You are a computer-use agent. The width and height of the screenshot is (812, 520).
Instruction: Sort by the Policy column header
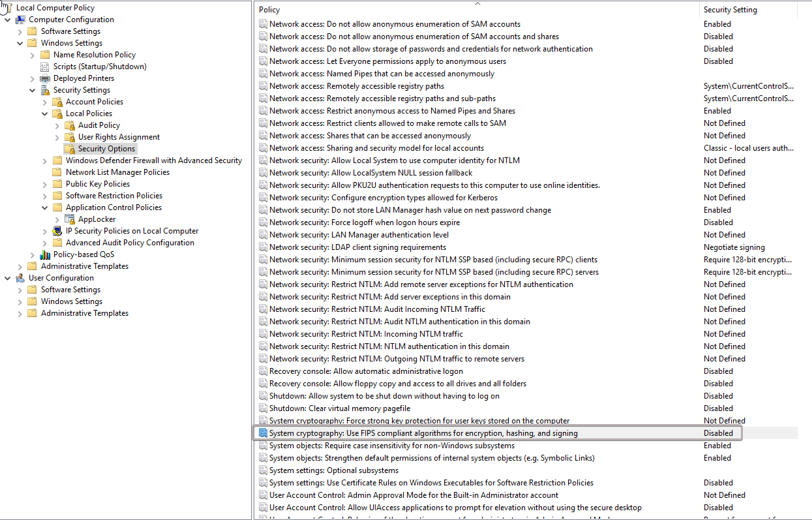[269, 10]
